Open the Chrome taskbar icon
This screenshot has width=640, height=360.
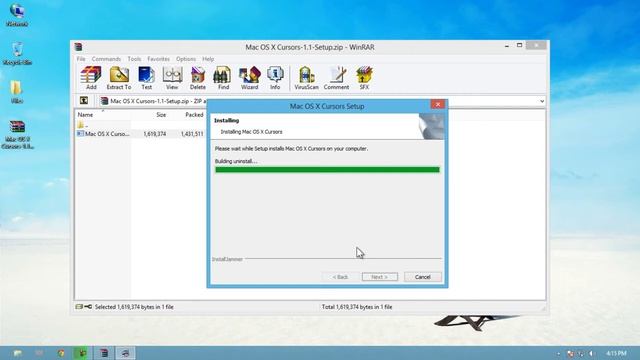click(x=61, y=353)
